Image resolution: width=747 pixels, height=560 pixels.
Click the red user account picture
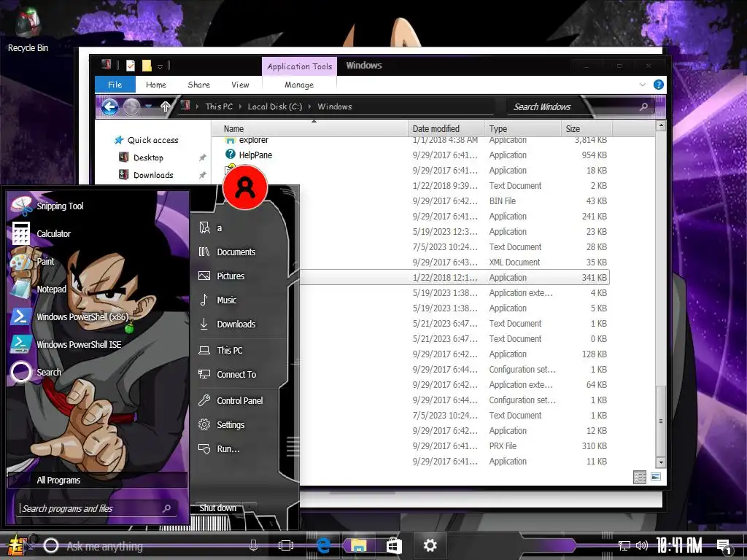point(245,187)
